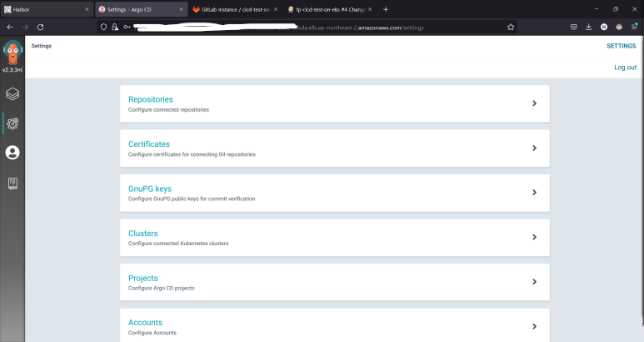
Task: Open User Info sidebar icon
Action: pyautogui.click(x=12, y=153)
